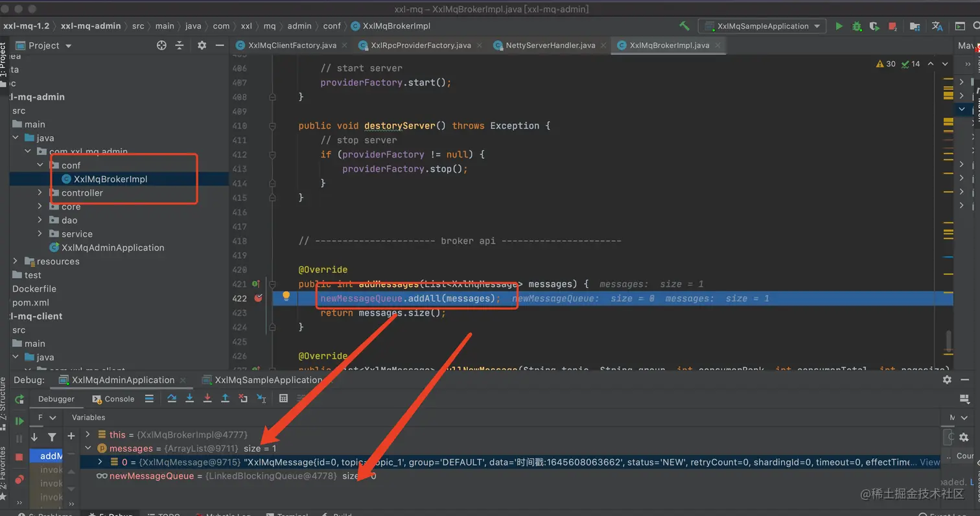The image size is (980, 516).
Task: Click conf in the breadcrumb bar
Action: point(332,26)
